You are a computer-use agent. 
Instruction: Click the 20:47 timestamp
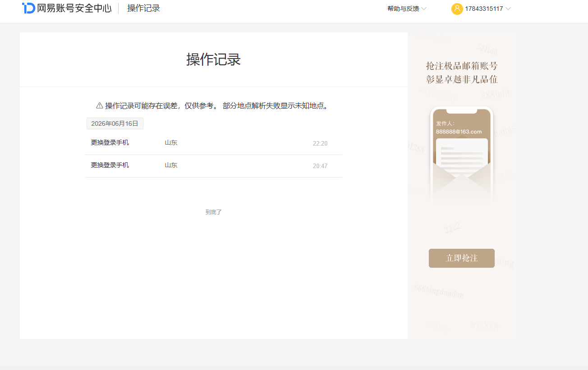320,166
